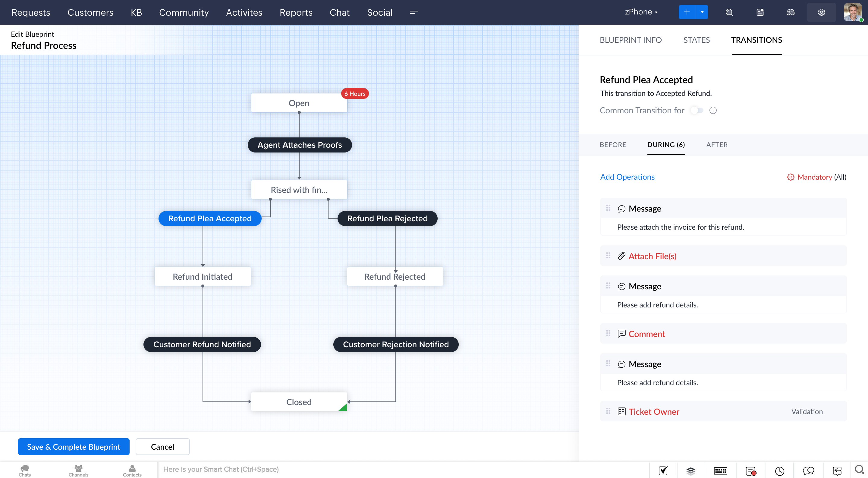Click the search magnifier icon in top bar
Image resolution: width=868 pixels, height=478 pixels.
point(729,12)
